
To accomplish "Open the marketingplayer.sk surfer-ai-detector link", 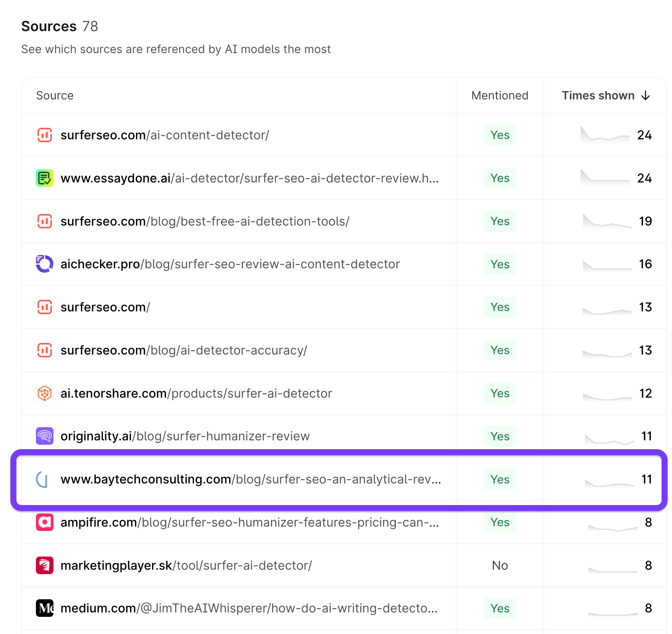I will coord(186,565).
